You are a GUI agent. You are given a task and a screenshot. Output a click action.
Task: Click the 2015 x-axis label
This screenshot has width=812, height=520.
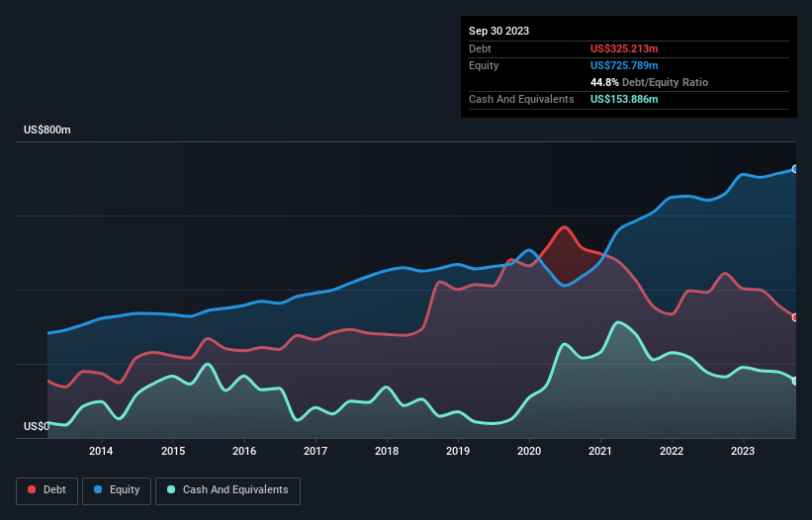[x=173, y=451]
